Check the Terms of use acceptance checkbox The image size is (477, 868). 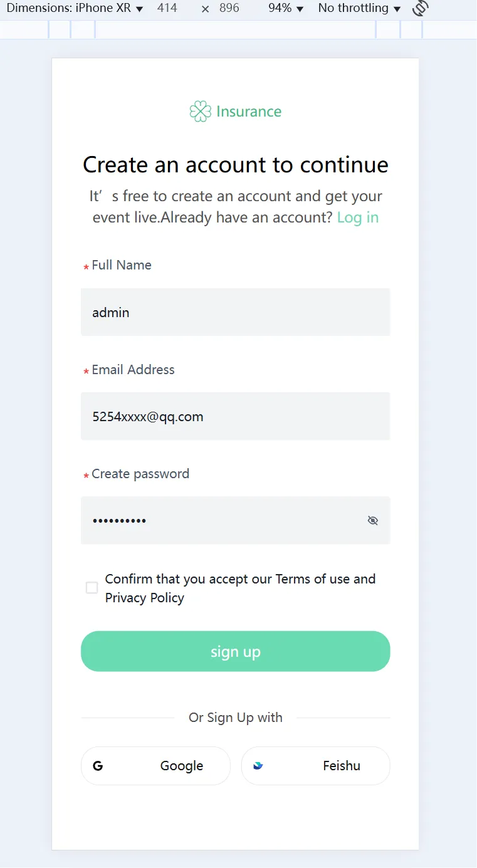click(x=92, y=588)
